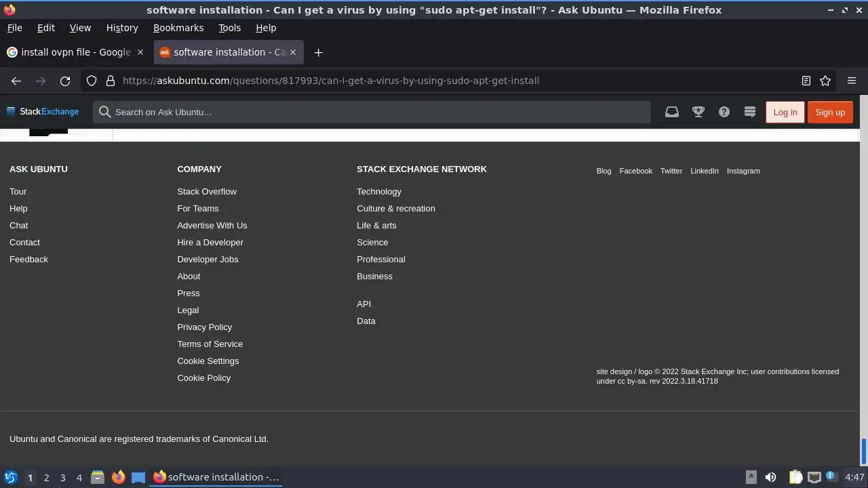
Task: Open the Tour footer link
Action: coord(18,192)
